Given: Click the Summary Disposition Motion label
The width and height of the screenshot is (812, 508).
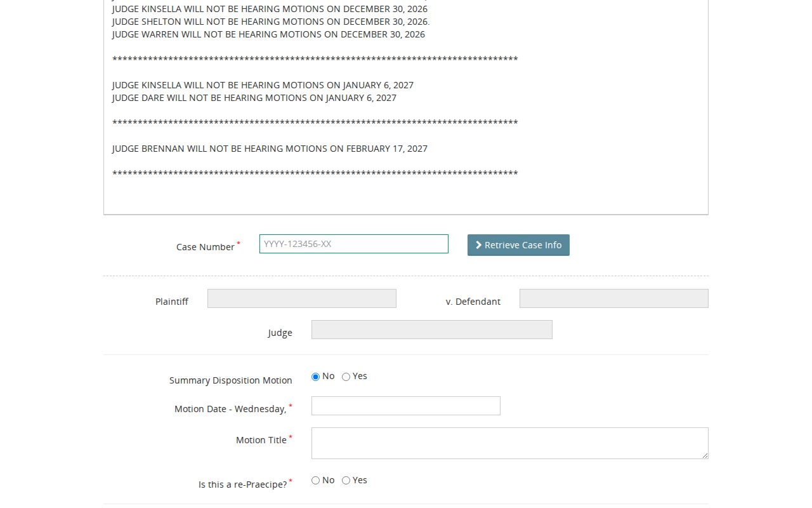Looking at the screenshot, I should pyautogui.click(x=231, y=380).
